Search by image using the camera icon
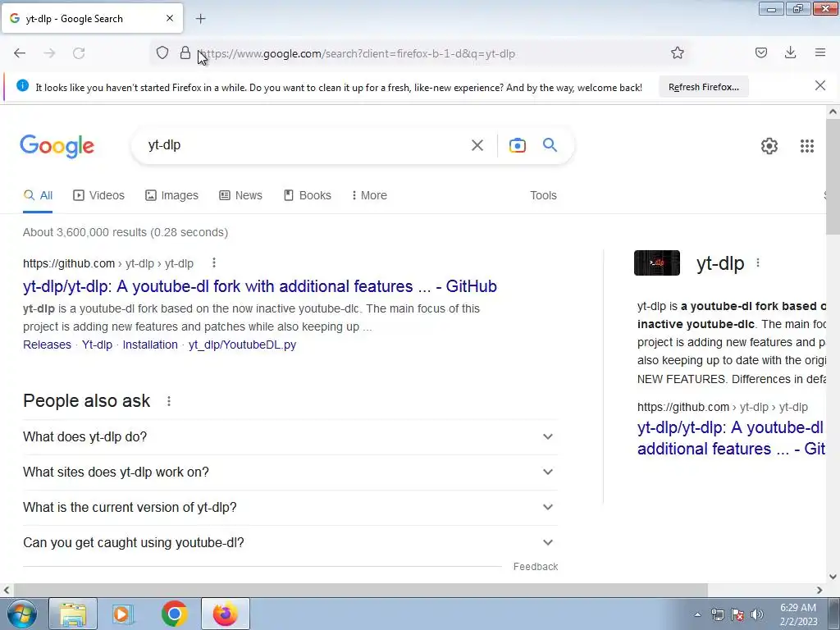This screenshot has width=840, height=630. 517,145
